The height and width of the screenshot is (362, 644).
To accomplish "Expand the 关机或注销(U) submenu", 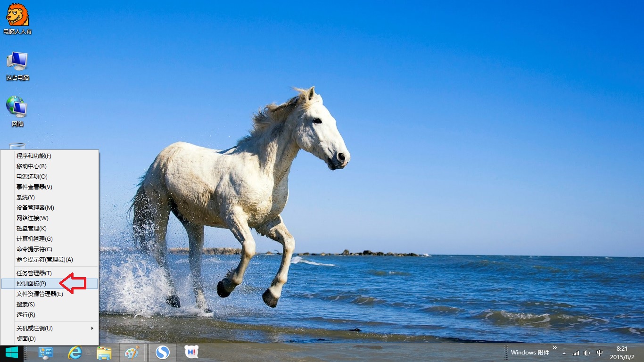I will pyautogui.click(x=50, y=328).
